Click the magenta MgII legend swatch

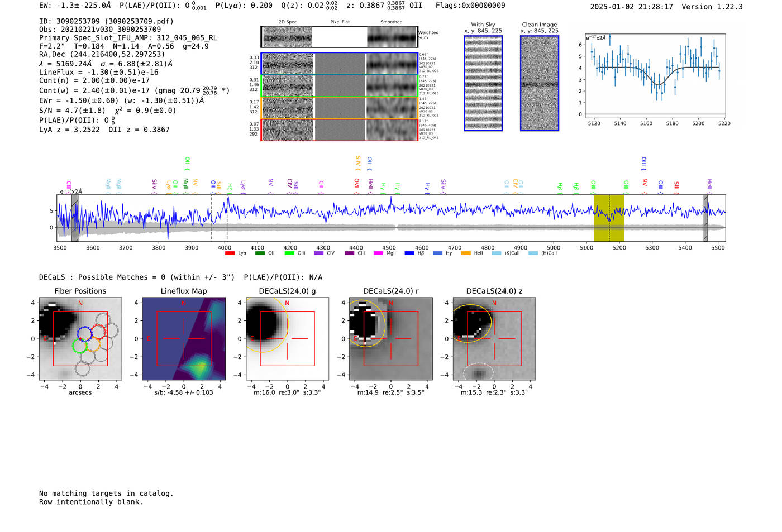[x=378, y=253]
